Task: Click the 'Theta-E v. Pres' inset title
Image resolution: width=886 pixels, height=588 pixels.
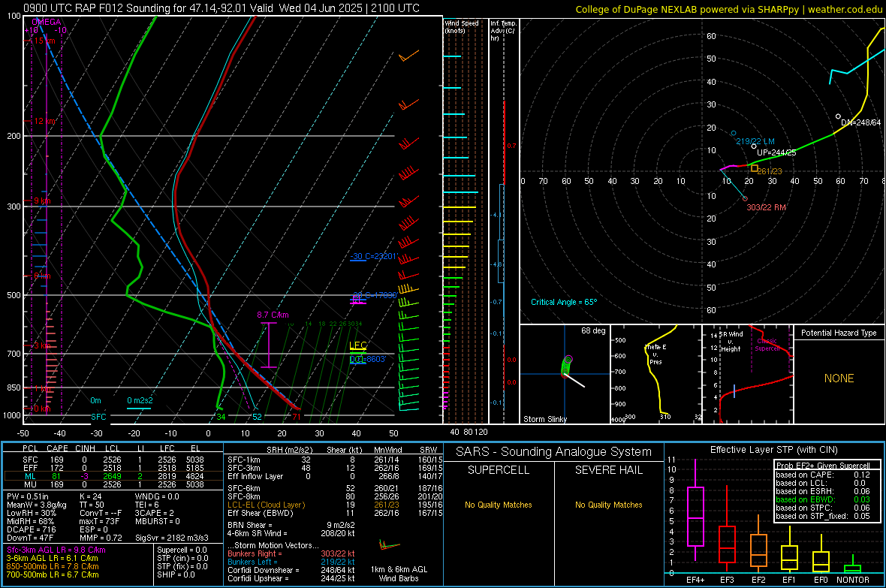Action: click(x=655, y=354)
